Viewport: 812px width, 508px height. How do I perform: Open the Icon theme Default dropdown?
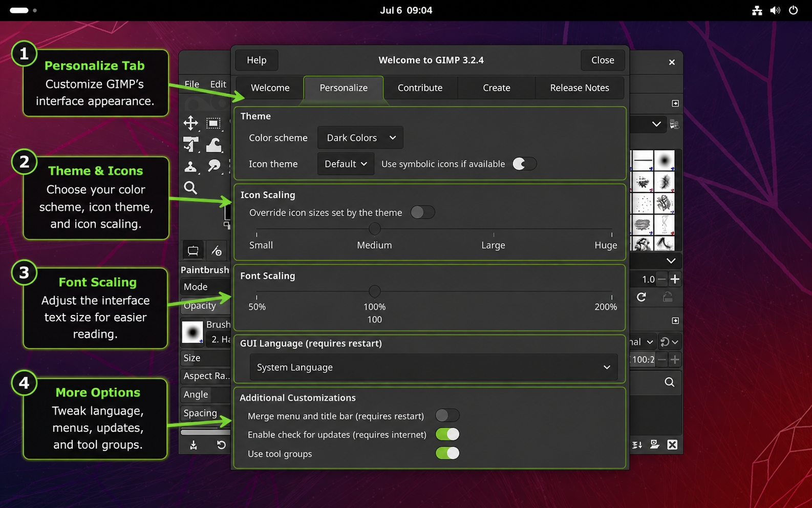[x=346, y=164]
